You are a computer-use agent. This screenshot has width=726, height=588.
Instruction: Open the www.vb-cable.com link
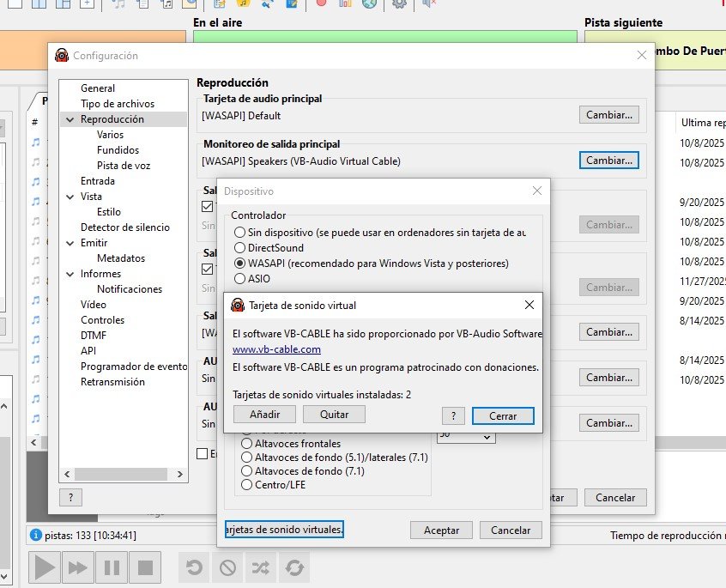(x=276, y=349)
